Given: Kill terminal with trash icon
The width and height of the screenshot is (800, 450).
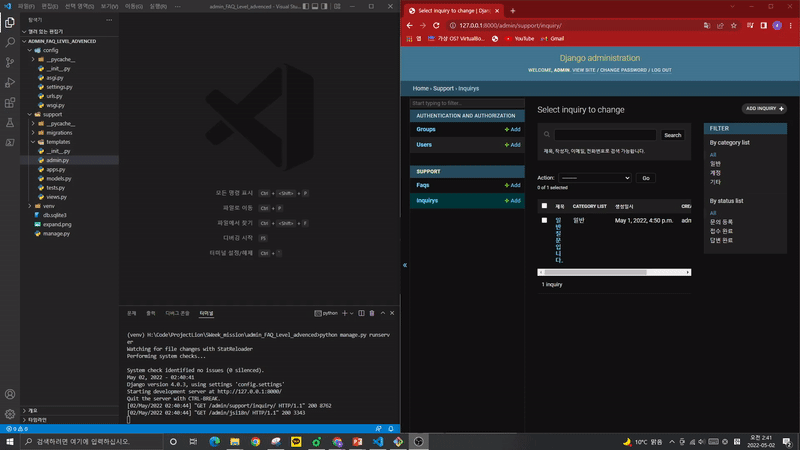Looking at the screenshot, I should 372,313.
